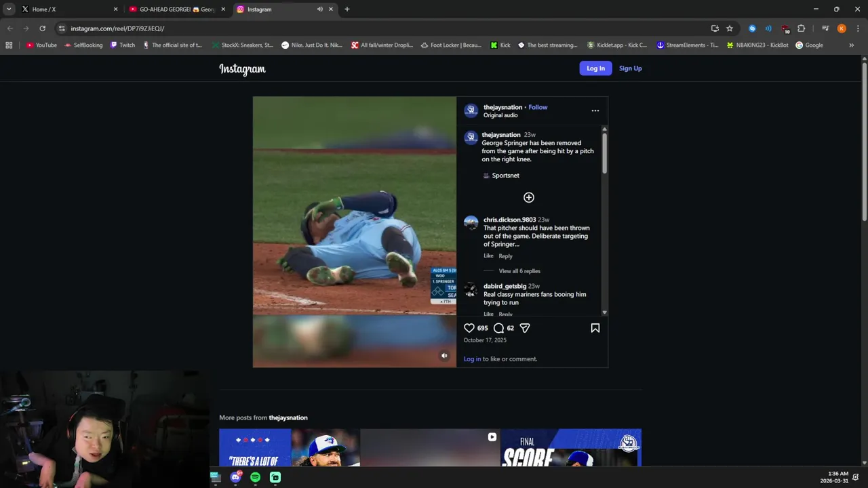Click the Log In button
Image resolution: width=868 pixels, height=488 pixels.
(595, 68)
